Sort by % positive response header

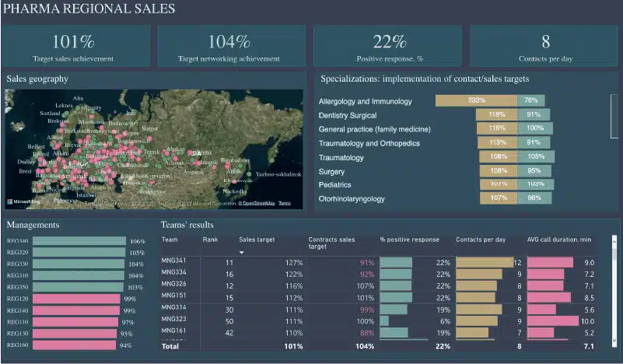click(410, 240)
